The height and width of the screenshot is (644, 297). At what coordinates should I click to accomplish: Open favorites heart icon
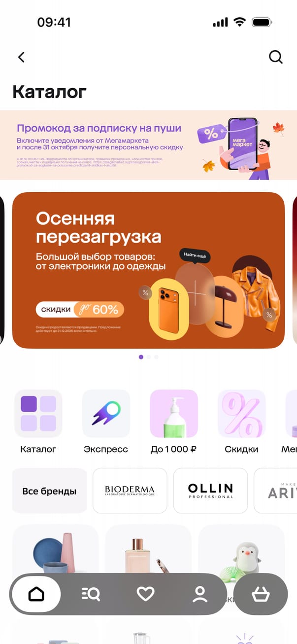pos(145,594)
